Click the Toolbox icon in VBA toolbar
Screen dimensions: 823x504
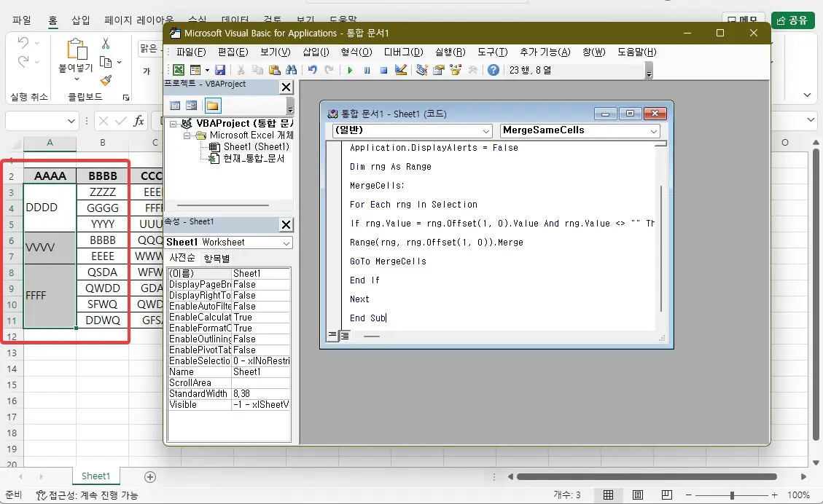pos(472,70)
